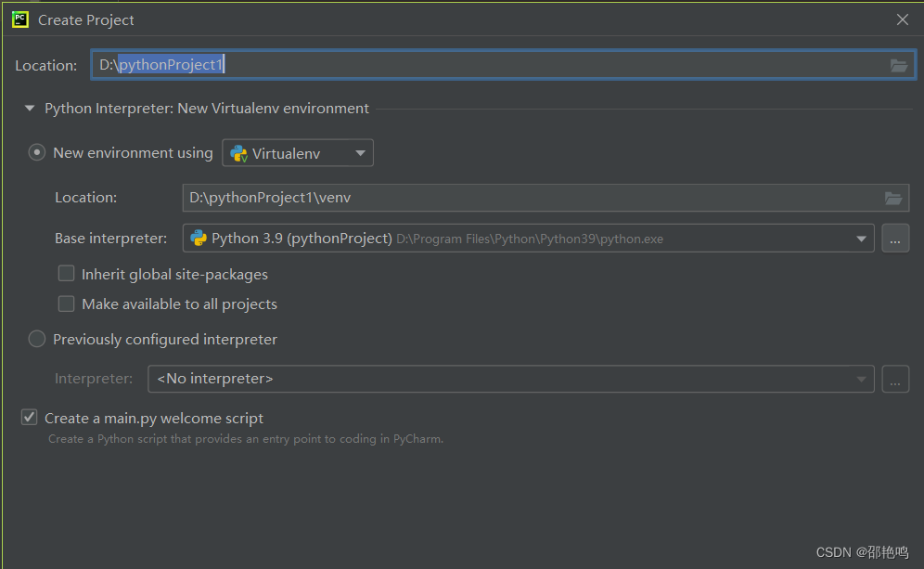The width and height of the screenshot is (924, 569).
Task: Open the Virtualenv environment type dropdown
Action: pyautogui.click(x=360, y=152)
